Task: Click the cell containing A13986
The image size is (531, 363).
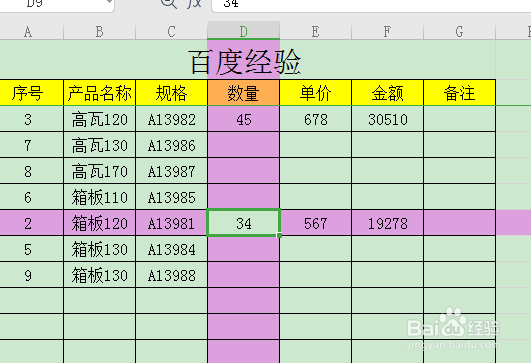Action: (171, 145)
